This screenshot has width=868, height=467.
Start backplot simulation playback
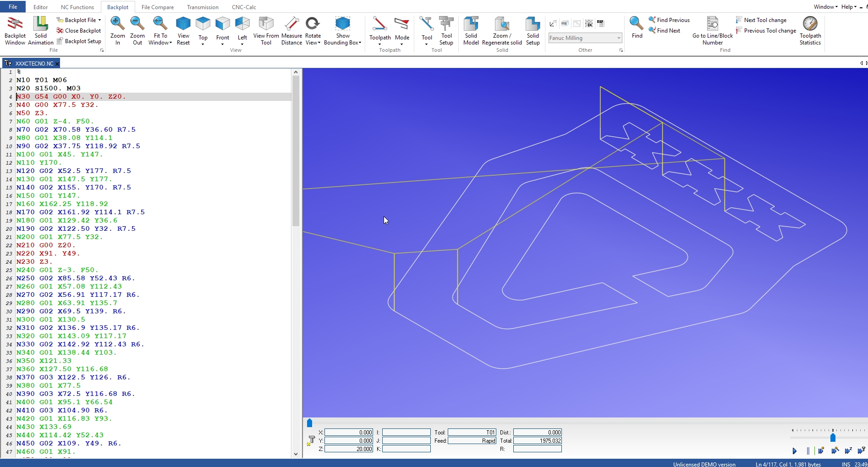point(795,451)
